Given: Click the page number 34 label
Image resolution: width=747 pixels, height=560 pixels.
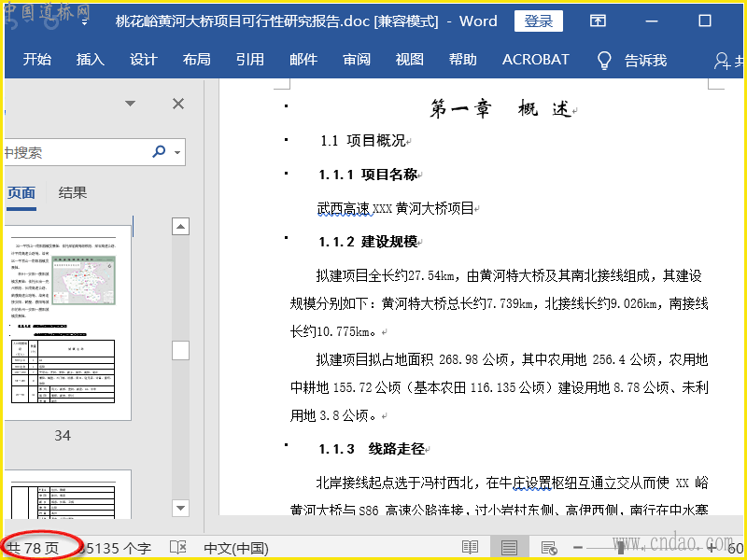Looking at the screenshot, I should [63, 435].
